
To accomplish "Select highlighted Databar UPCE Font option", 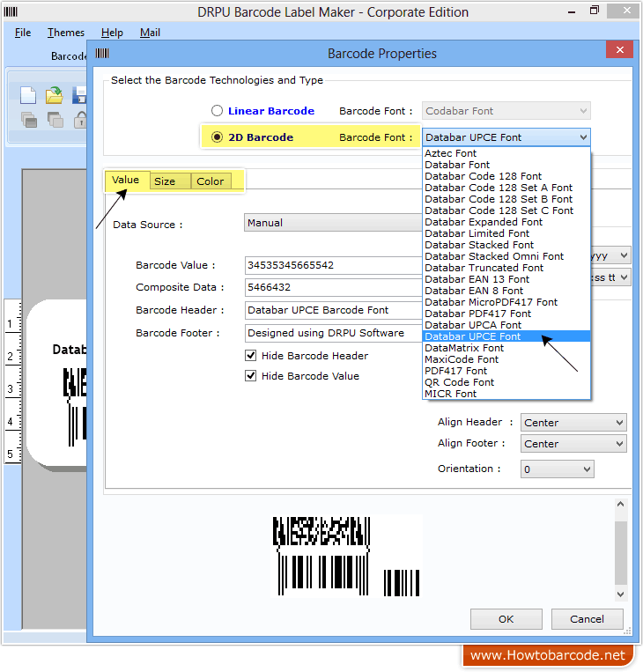I will (506, 336).
